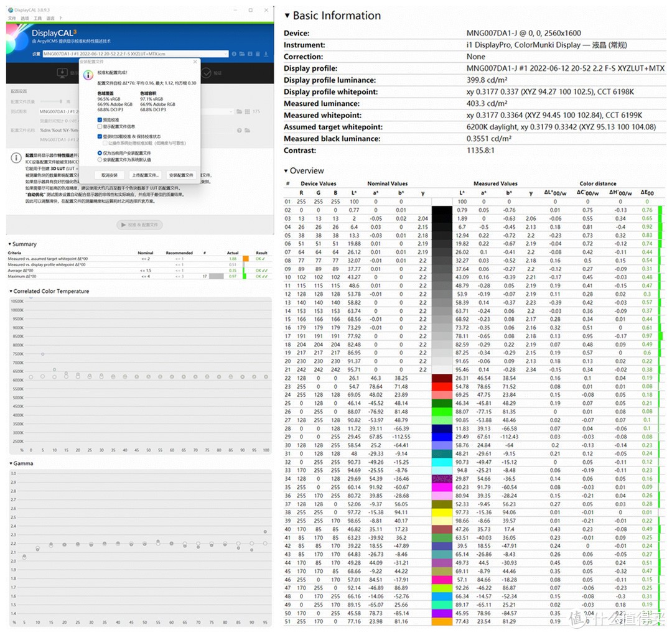
Task: Open the 工具 menu
Action: tap(38, 19)
